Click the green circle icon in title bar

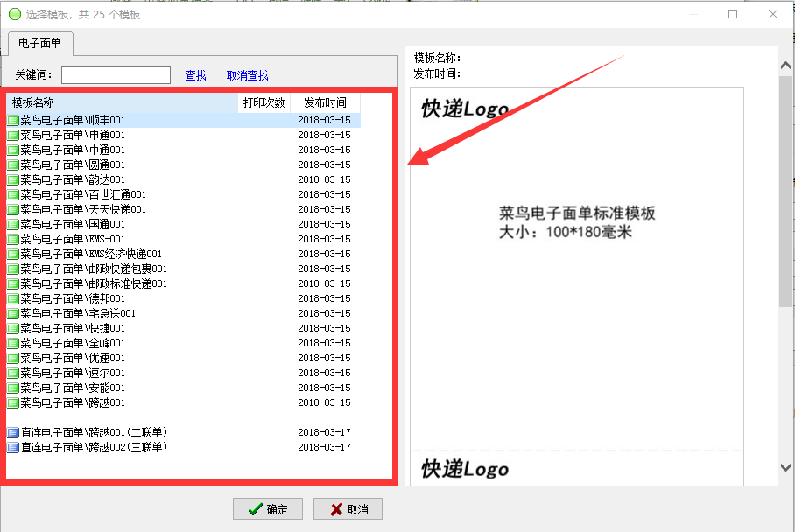click(x=15, y=14)
